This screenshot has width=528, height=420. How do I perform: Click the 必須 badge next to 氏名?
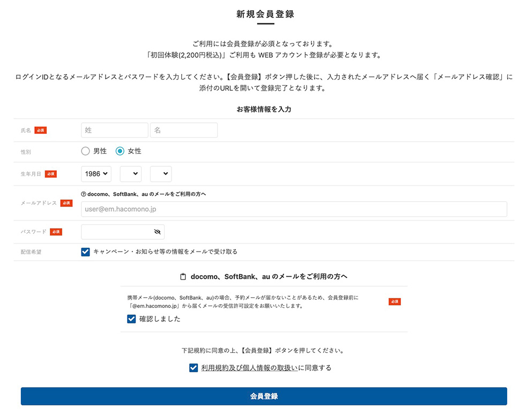pos(41,130)
